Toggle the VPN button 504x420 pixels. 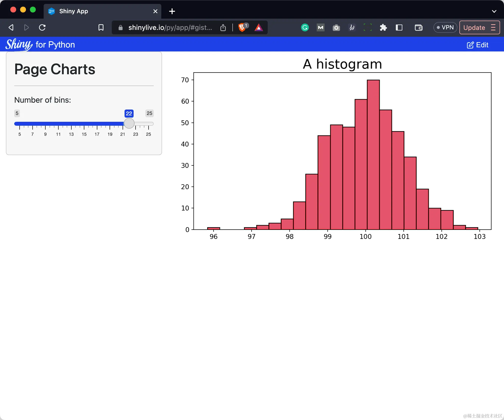coord(445,27)
